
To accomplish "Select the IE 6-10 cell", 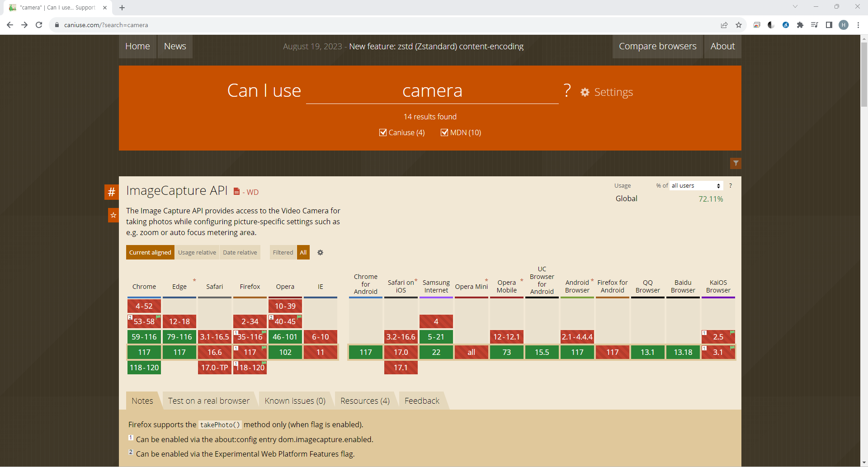I will click(x=321, y=337).
